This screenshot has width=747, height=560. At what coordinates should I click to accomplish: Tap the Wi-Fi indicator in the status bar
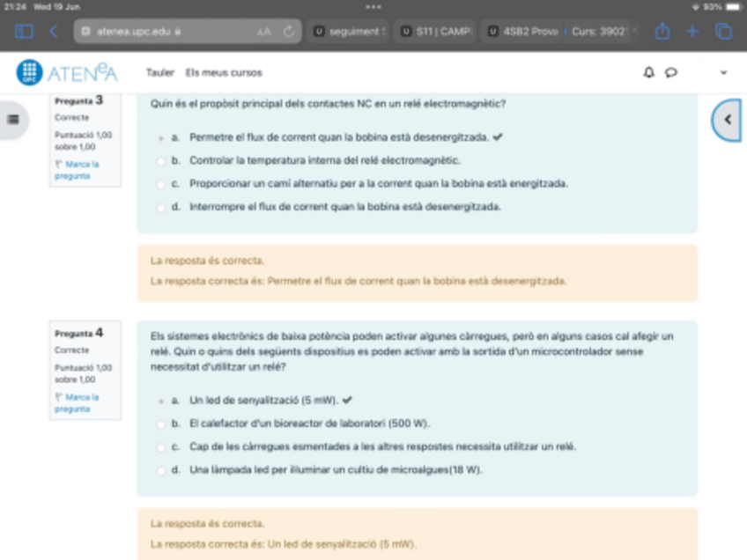(x=696, y=7)
